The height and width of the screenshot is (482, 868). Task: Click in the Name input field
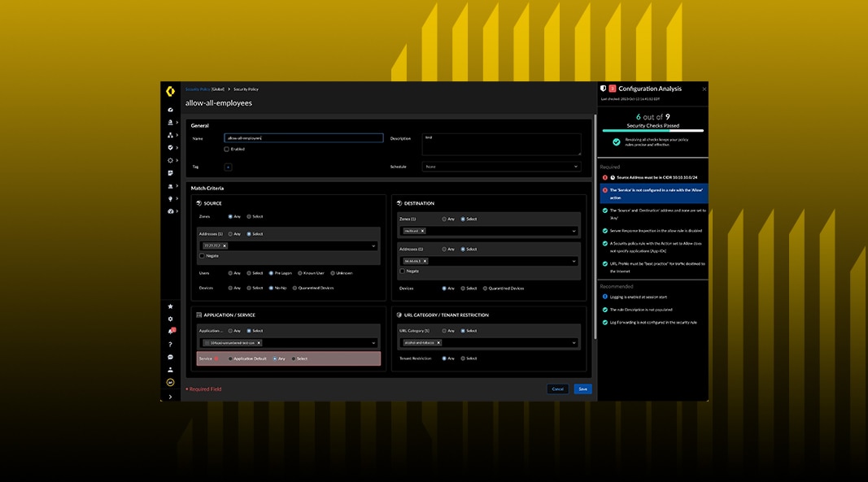coord(303,138)
